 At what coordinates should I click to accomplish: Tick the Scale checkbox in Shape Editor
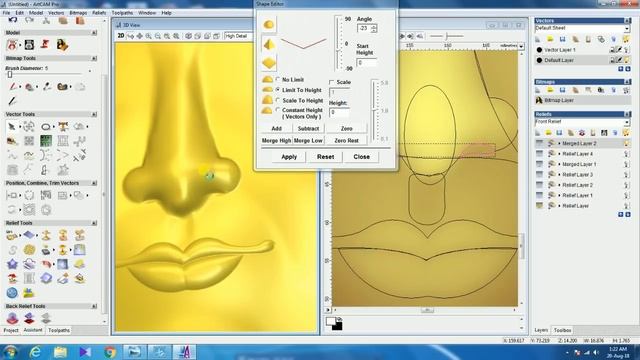pos(331,82)
